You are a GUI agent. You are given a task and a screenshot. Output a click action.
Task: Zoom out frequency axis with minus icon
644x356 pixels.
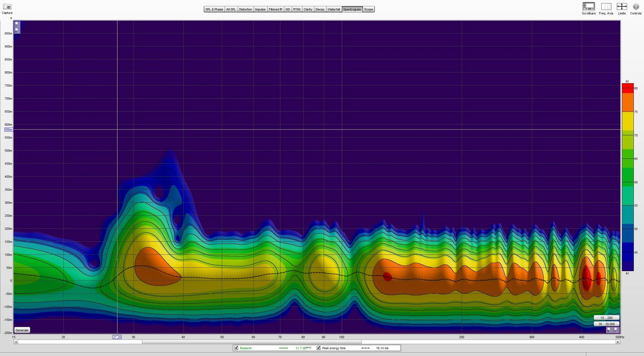click(x=609, y=330)
